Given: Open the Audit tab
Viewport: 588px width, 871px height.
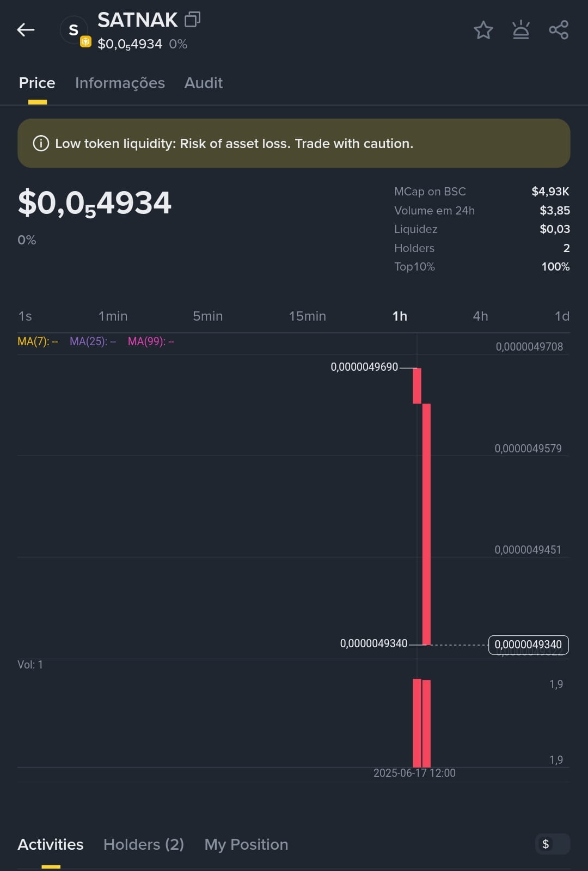Looking at the screenshot, I should [x=204, y=83].
